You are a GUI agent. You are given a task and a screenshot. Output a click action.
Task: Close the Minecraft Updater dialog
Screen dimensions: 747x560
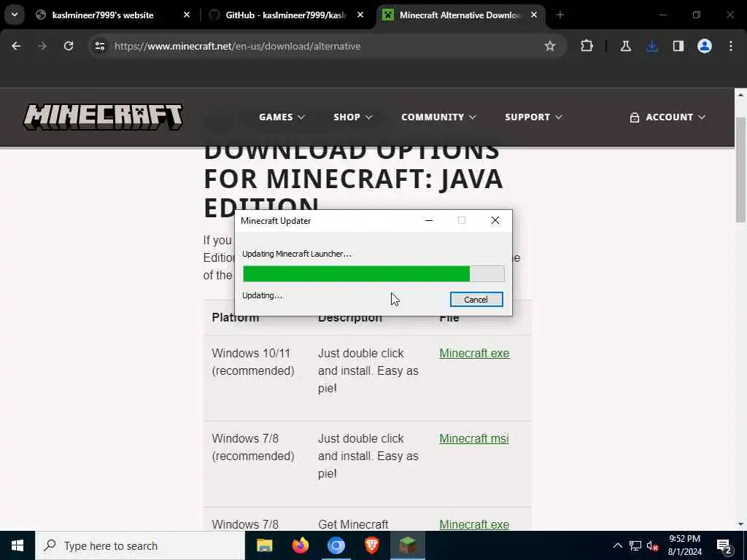tap(495, 220)
